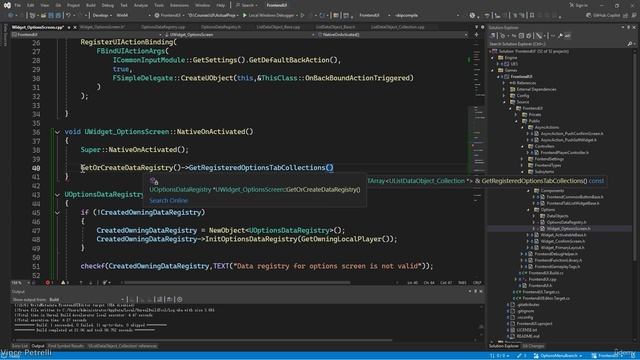640x360 pixels.
Task: Click the document tab settings gear icon
Action: click(x=482, y=27)
